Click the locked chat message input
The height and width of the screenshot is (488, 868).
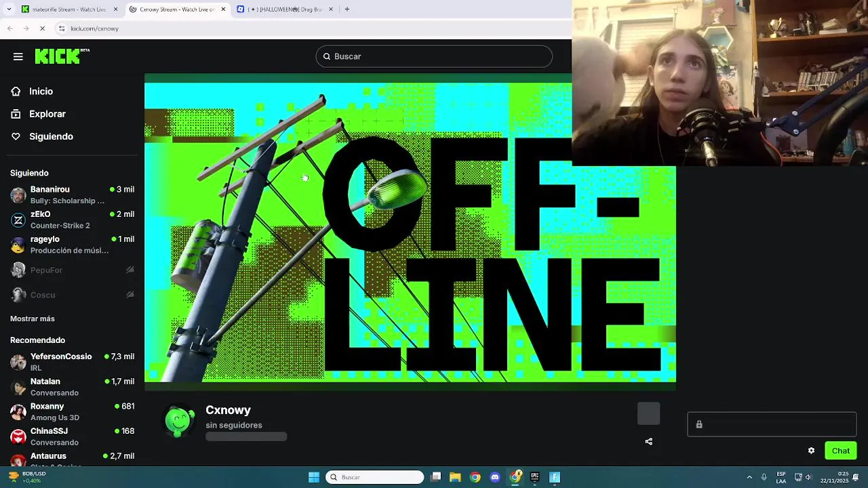point(772,424)
